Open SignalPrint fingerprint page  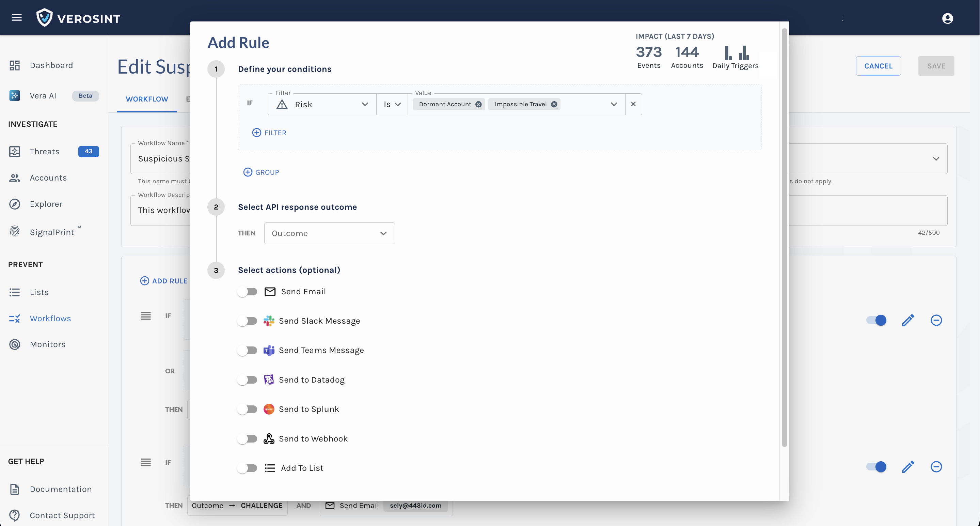pos(52,232)
